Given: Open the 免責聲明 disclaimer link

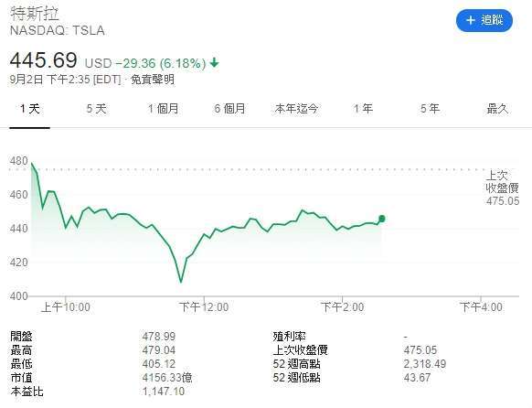Looking at the screenshot, I should click(x=153, y=80).
